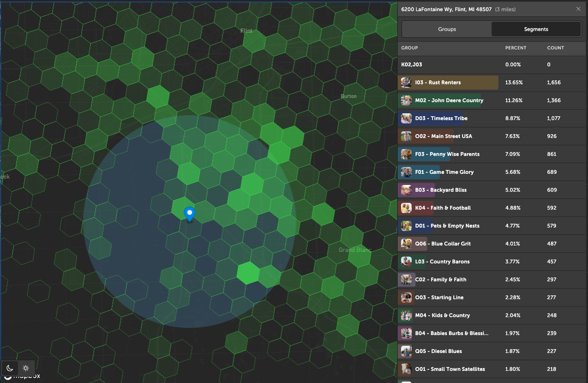Screen dimensions: 588x383
Task: Click the Q05 Diesel Blues thumbnail icon
Action: [x=406, y=351]
